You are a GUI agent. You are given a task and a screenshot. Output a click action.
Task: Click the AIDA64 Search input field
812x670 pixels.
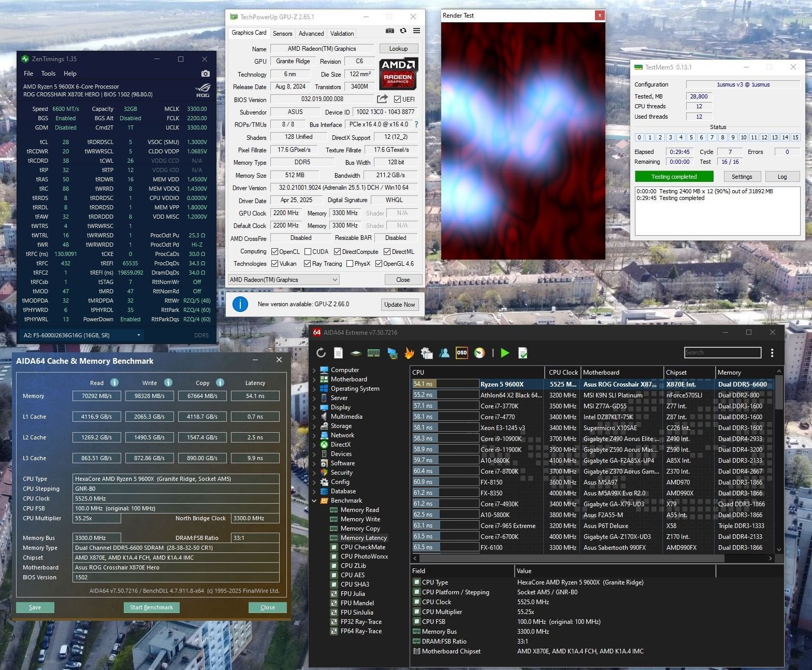coord(722,352)
